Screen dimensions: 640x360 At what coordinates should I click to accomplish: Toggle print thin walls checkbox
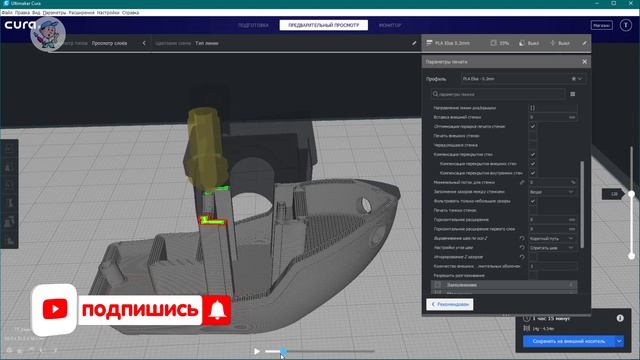tap(532, 211)
